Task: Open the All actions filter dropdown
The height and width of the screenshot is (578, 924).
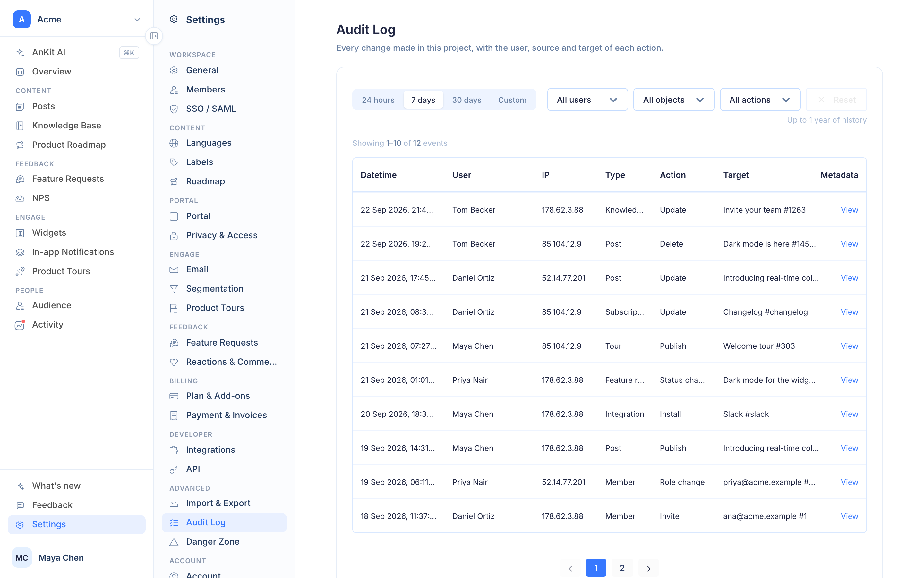Action: coord(760,100)
